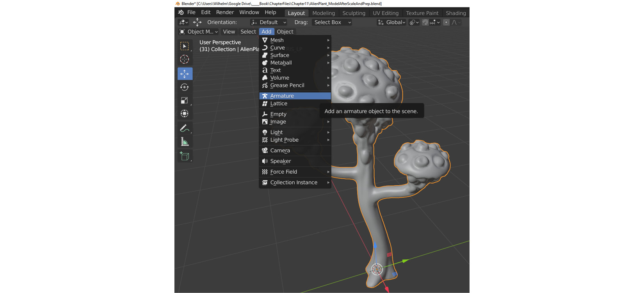Screen dimensions: 644x293
Task: Choose Armature from the Add menu
Action: point(295,96)
